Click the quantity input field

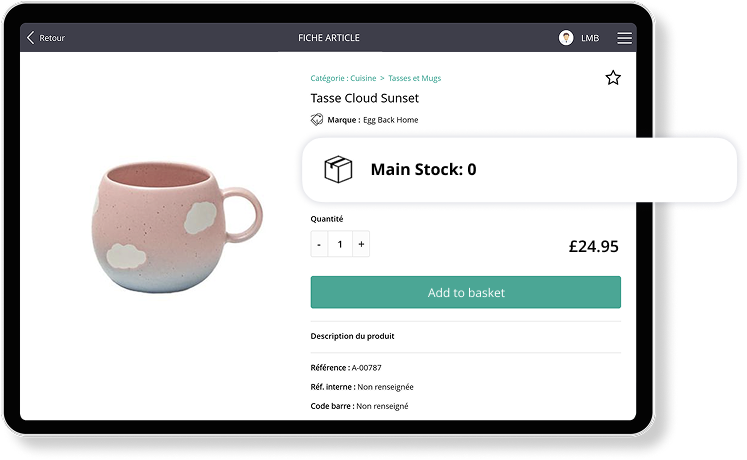[340, 244]
